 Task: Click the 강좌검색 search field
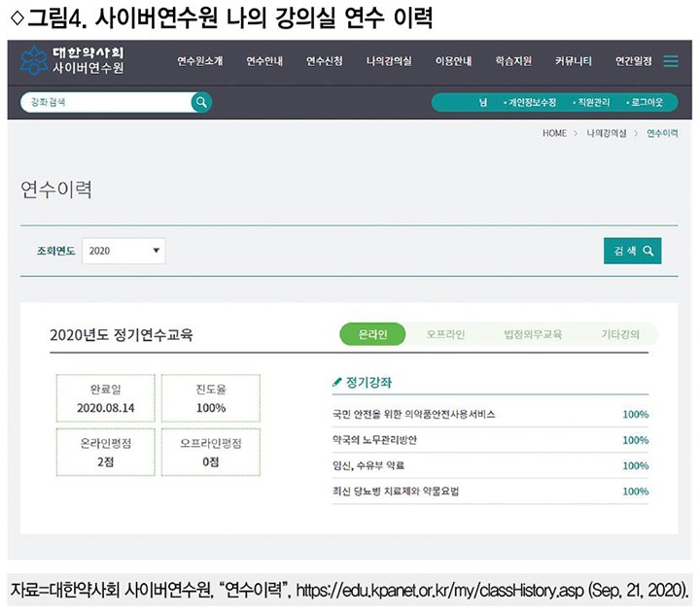pyautogui.click(x=106, y=102)
